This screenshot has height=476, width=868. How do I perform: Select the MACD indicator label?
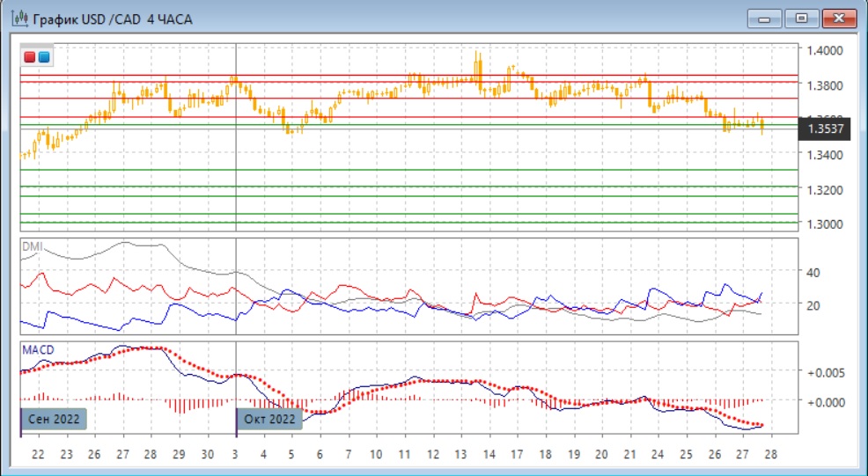click(x=37, y=349)
